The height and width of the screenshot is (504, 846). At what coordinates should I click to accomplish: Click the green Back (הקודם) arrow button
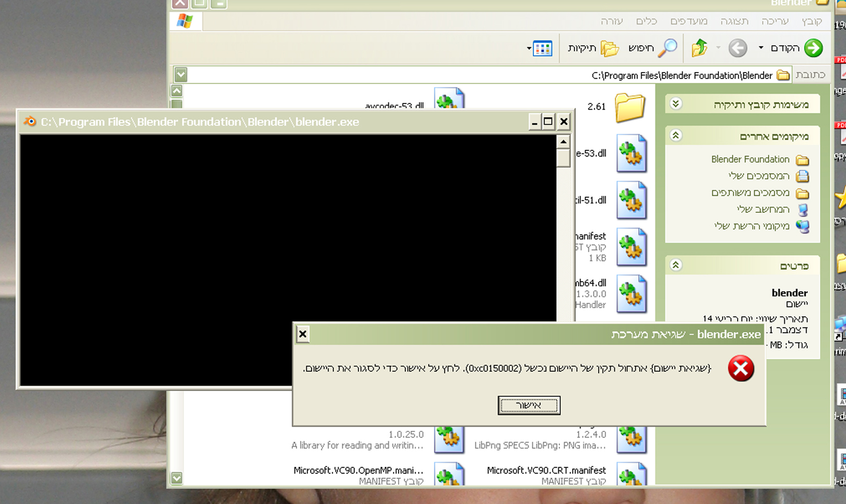[x=813, y=48]
